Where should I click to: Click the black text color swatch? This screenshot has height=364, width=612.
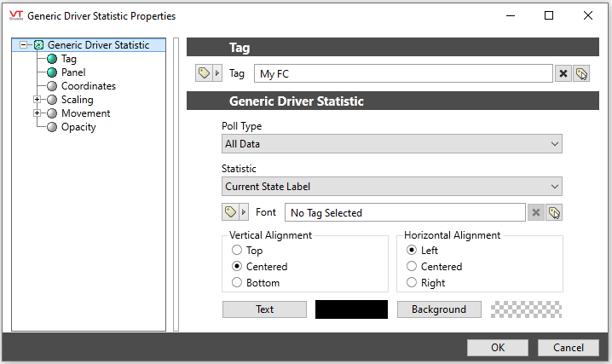coord(351,309)
